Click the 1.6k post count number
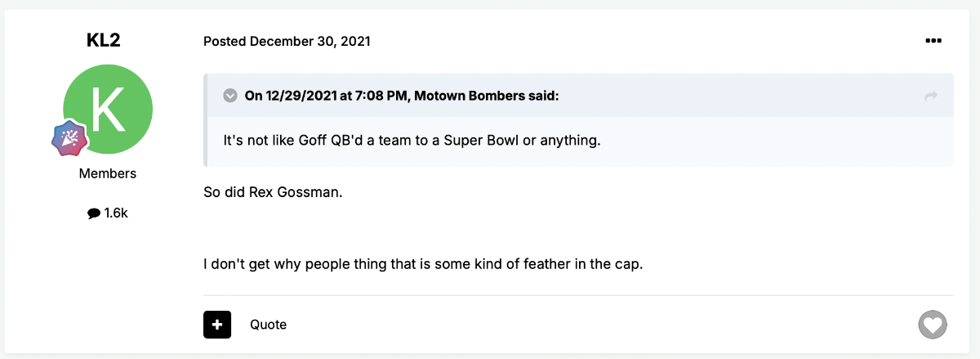 [117, 213]
